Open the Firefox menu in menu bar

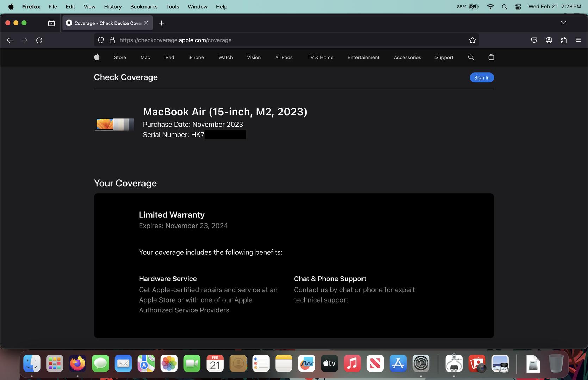31,7
